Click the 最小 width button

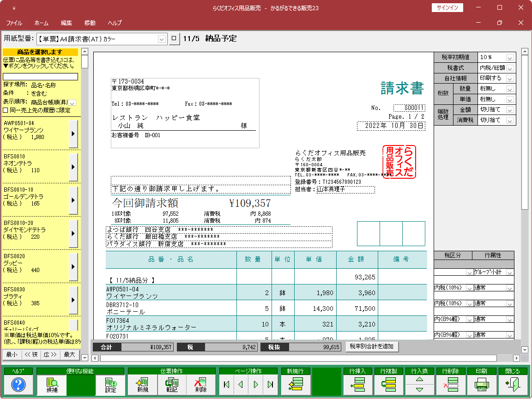12,355
